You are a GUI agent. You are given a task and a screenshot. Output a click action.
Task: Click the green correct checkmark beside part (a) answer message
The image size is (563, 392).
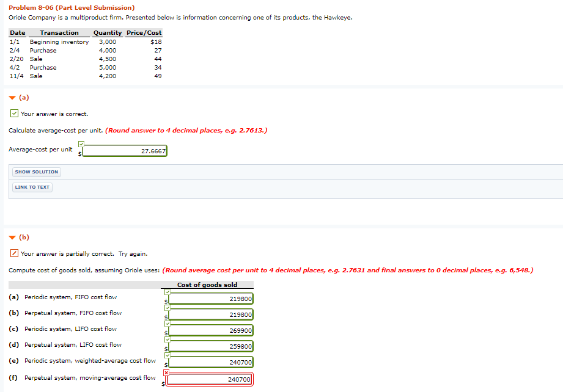coord(14,114)
